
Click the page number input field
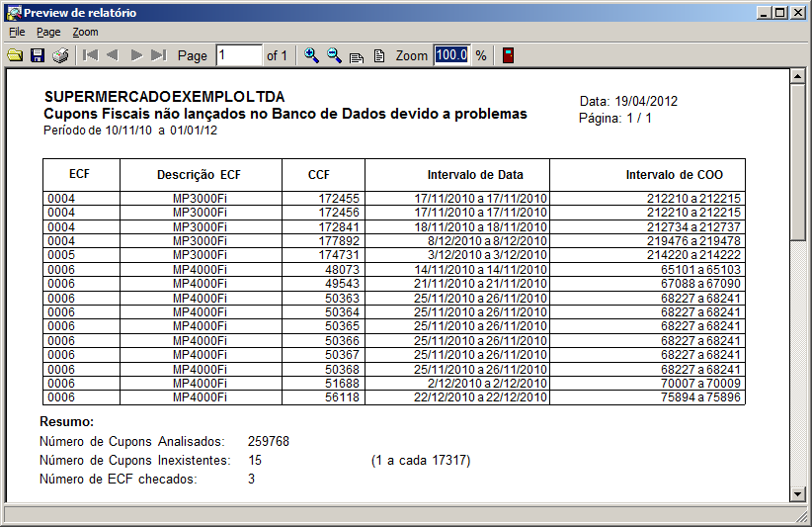click(x=238, y=55)
